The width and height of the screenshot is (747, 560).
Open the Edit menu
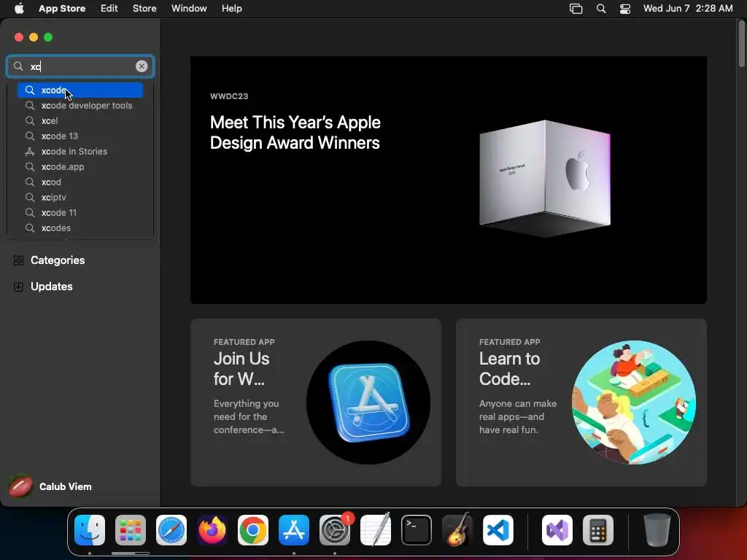click(109, 8)
